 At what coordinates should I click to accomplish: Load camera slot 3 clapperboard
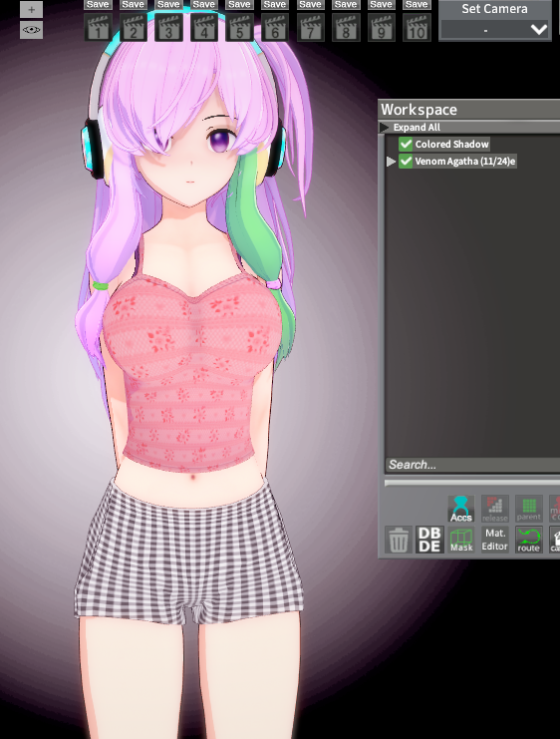click(168, 28)
